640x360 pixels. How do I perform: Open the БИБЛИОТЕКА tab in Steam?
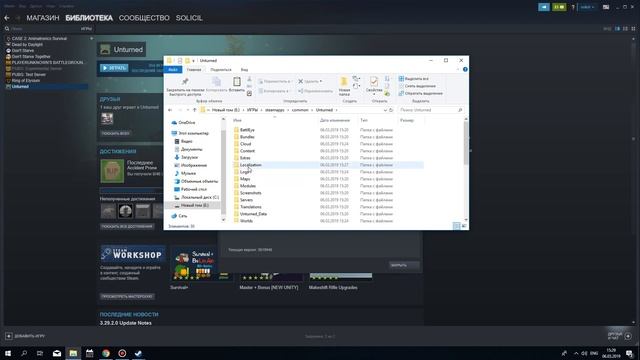pos(89,18)
